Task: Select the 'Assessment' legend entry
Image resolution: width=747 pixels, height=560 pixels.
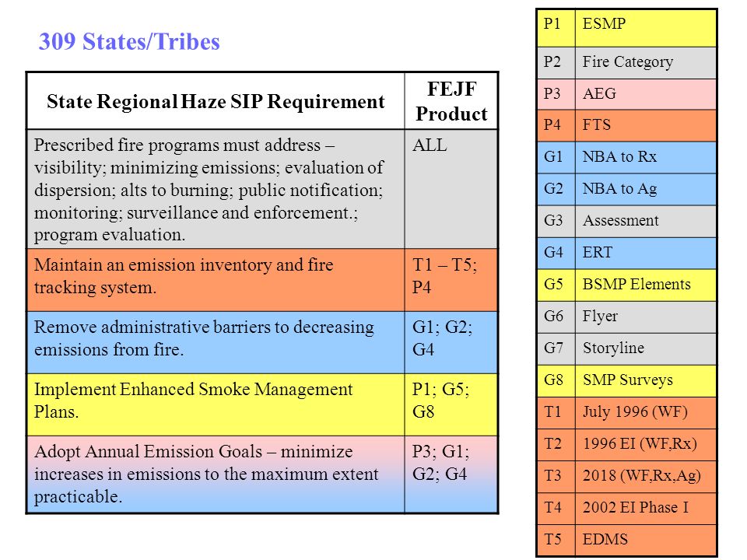Action: [646, 222]
